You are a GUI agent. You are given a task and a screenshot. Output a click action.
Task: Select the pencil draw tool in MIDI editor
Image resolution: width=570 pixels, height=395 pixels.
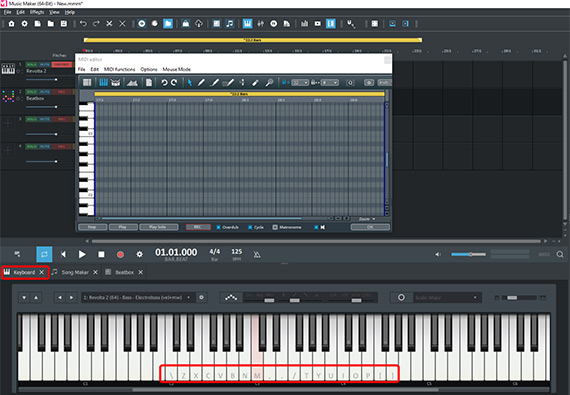coord(201,82)
